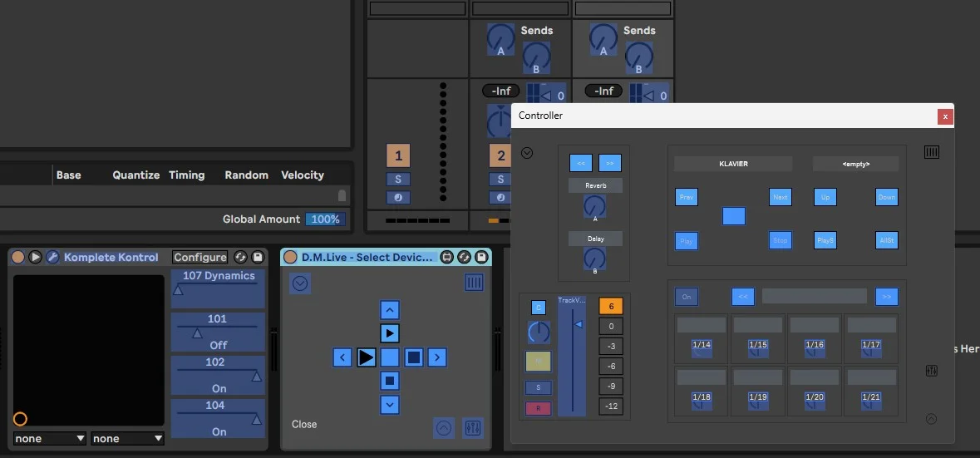
Task: Save Komplete Kontrol preset with disk icon
Action: pyautogui.click(x=257, y=257)
